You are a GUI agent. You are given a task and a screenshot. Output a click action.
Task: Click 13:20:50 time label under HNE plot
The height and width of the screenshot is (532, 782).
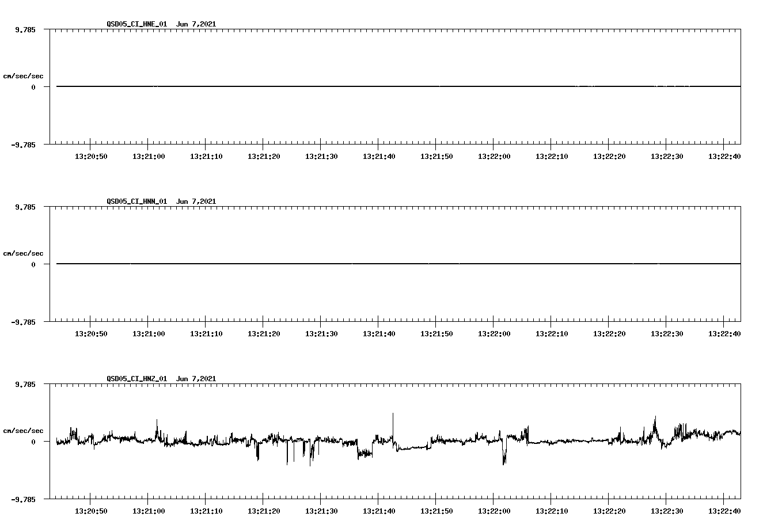(x=91, y=157)
